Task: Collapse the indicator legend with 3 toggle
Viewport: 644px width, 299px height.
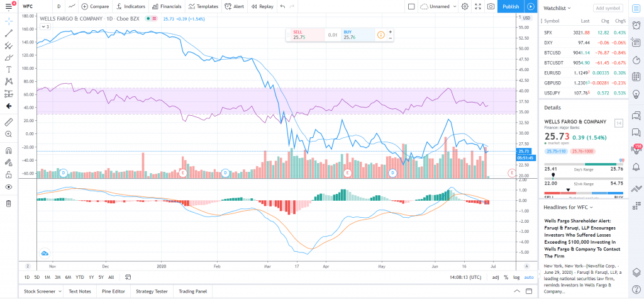Action: 45,26
